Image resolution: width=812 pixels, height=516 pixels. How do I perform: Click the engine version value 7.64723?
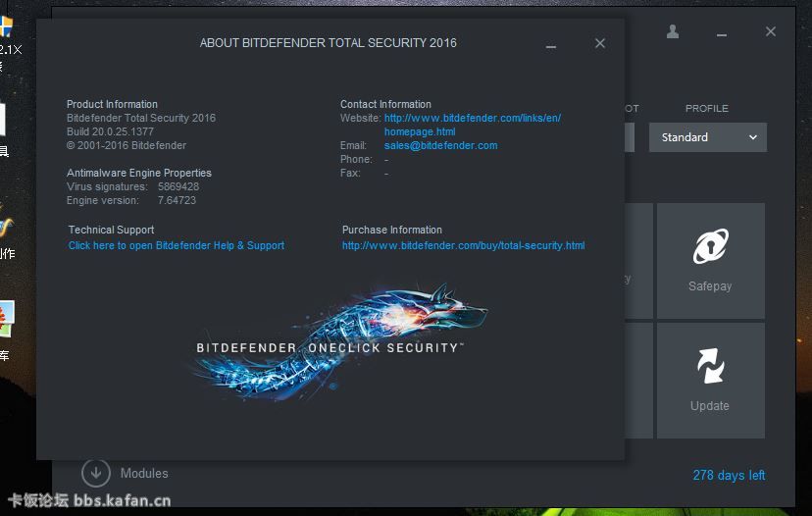pos(177,200)
